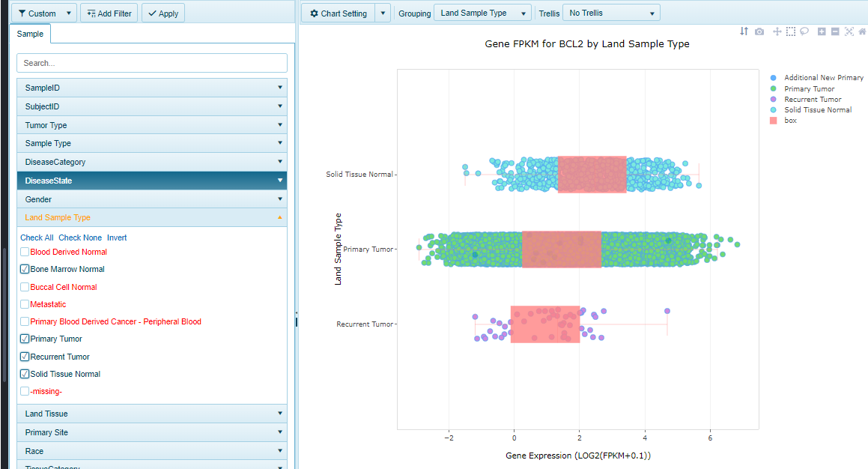Screen dimensions: 868x469
Task: Click the Check None link
Action: (80, 237)
